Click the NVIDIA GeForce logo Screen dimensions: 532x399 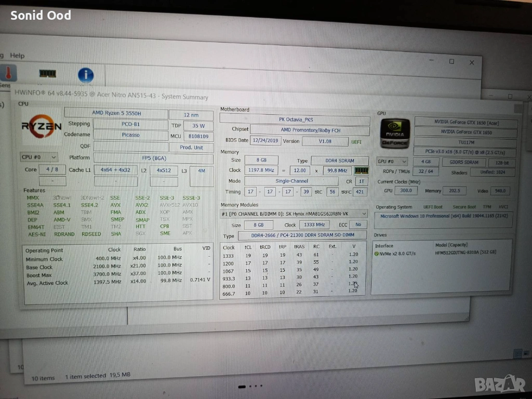(395, 133)
